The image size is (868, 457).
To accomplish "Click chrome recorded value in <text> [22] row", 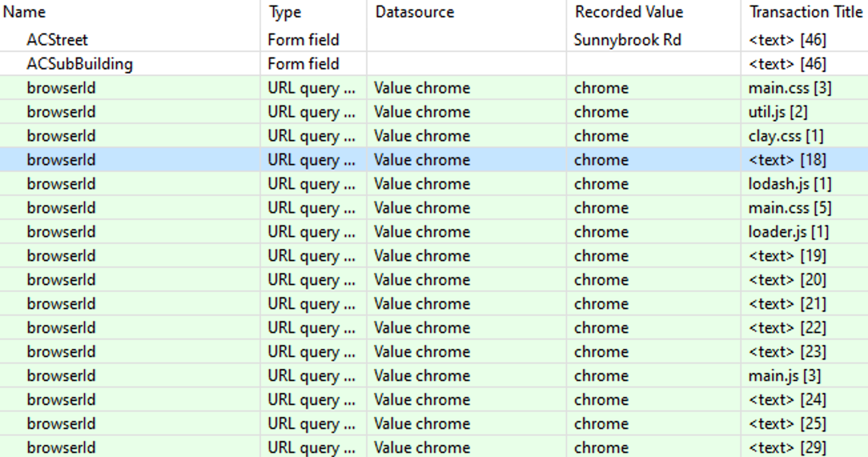I will [x=601, y=328].
